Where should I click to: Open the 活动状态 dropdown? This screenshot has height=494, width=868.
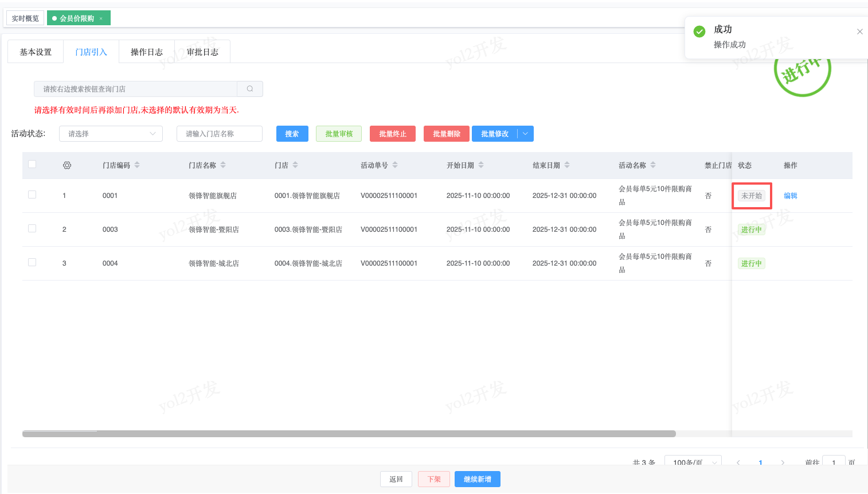point(111,134)
